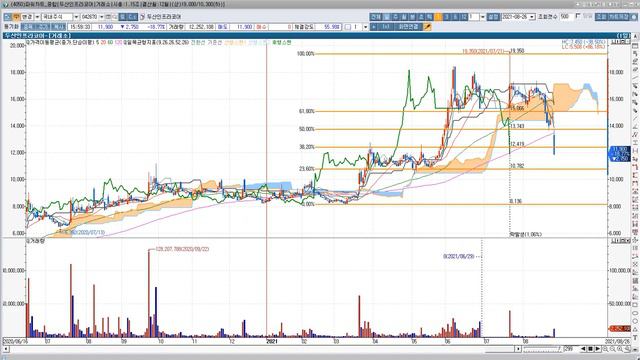Click the blue current price tag on the price axis
The image size is (640, 360).
tap(620, 154)
